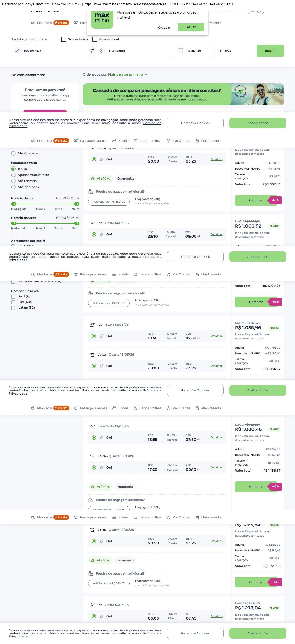The width and height of the screenshot is (295, 644).
Task: Open the 18 mar/26 return date picker
Action: [x=235, y=51]
